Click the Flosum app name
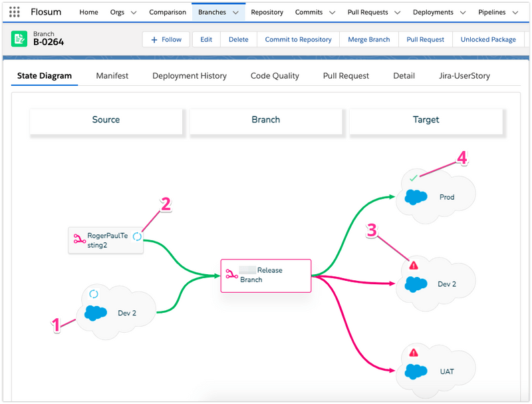This screenshot has width=532, height=404. coord(46,12)
